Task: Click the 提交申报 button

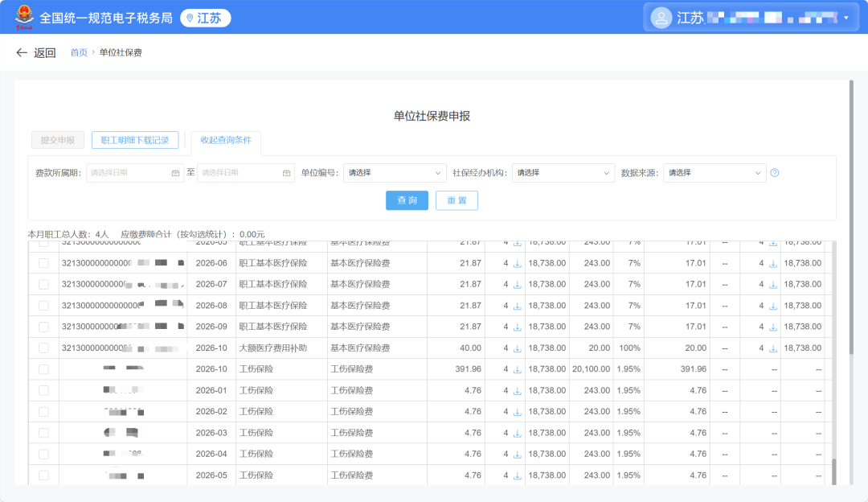Action: [58, 140]
